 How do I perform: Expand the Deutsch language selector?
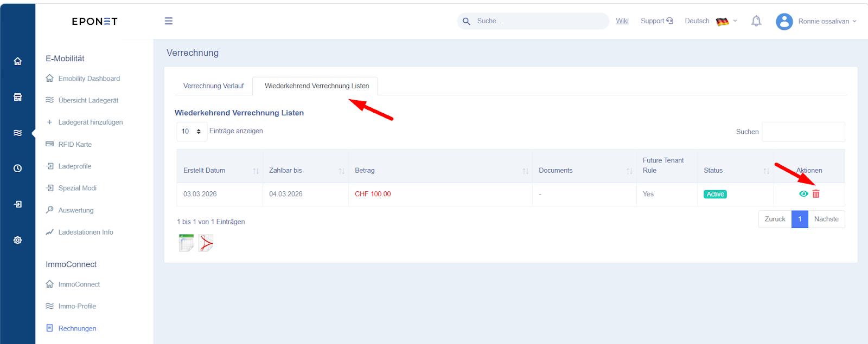coord(711,21)
